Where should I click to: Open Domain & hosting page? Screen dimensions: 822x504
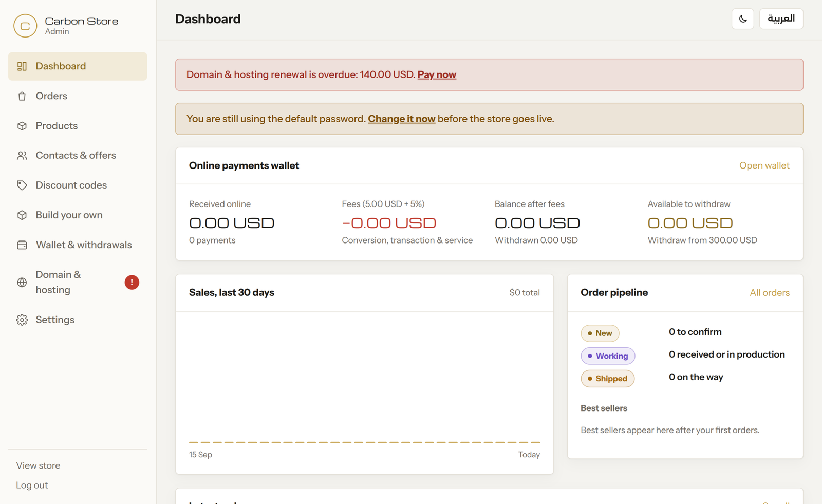78,283
